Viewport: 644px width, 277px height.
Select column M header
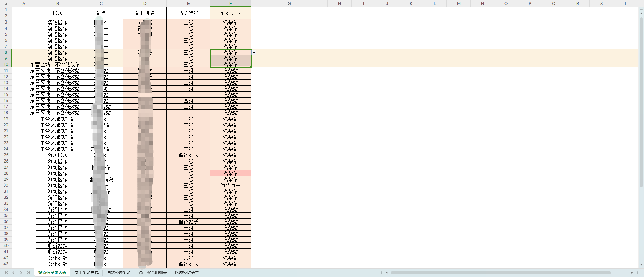(459, 3)
